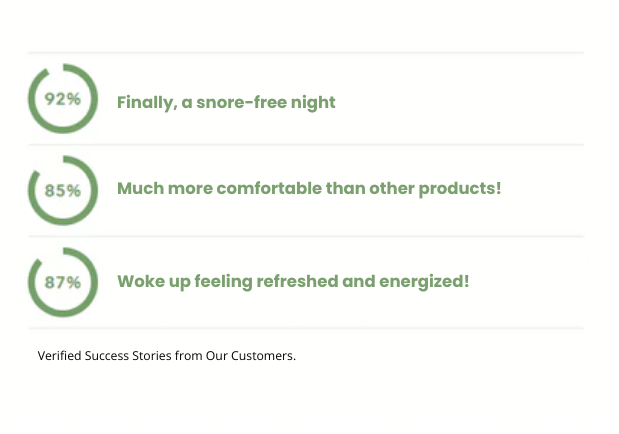The image size is (619, 434).
Task: Click the "Finally, a snore-free night" headline
Action: [226, 102]
